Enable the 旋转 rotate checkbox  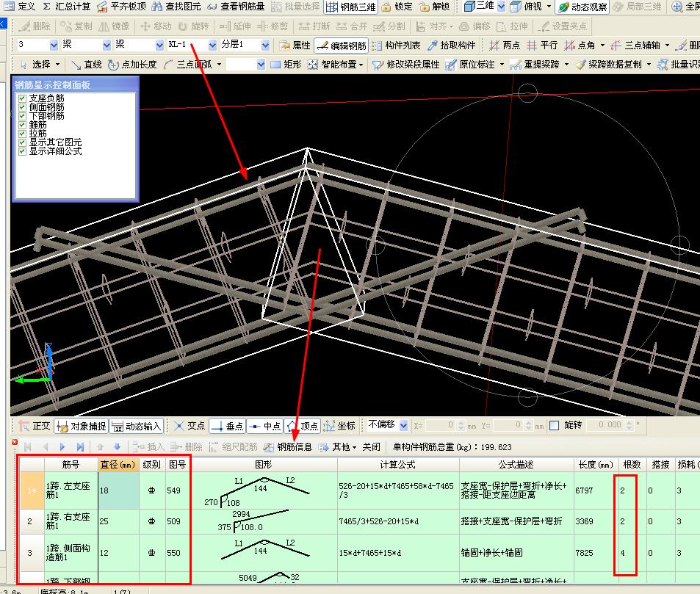click(x=554, y=425)
